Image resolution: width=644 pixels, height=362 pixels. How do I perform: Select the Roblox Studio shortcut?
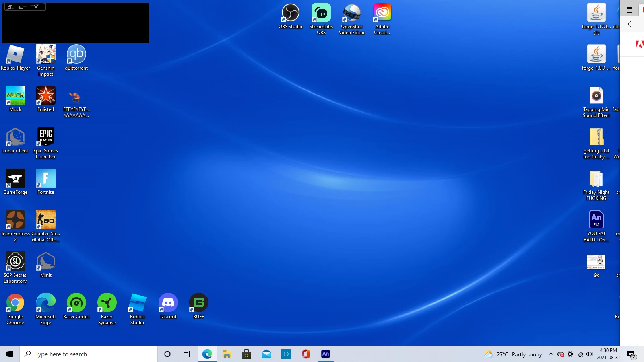(x=137, y=309)
